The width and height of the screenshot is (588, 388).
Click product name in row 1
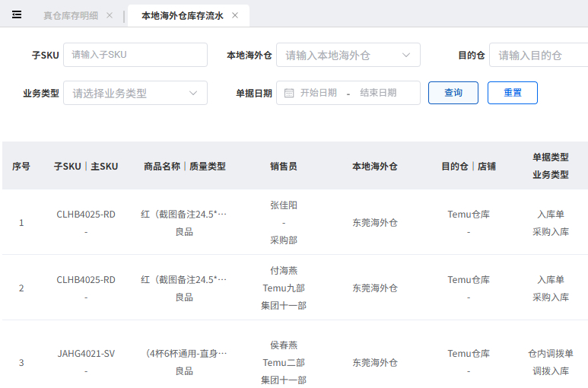[x=184, y=215]
